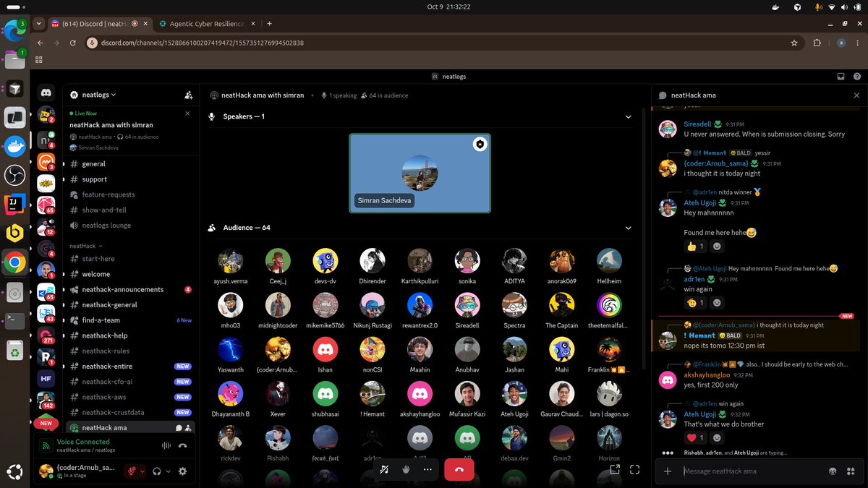This screenshot has height=488, width=868.
Task: Open Discord help question mark icon
Action: click(857, 76)
